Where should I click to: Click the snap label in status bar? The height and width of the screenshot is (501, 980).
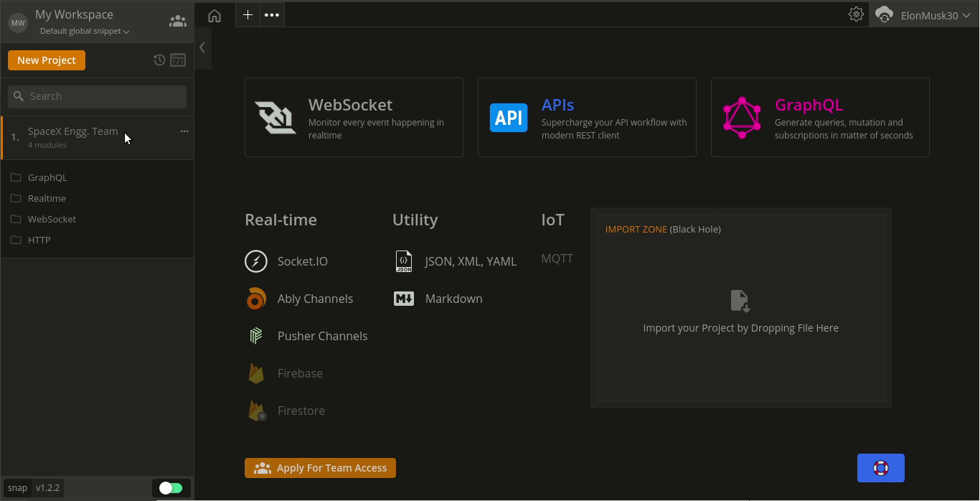click(17, 488)
